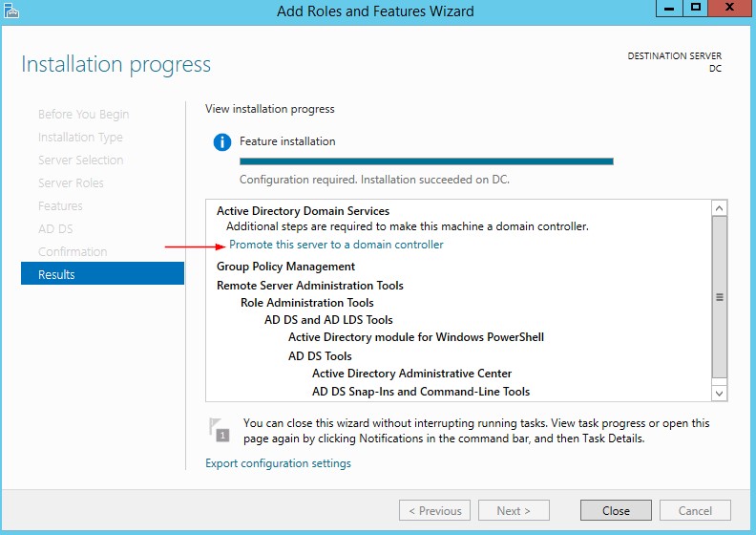The width and height of the screenshot is (756, 535).
Task: Click the results list scrollbar thumb
Action: point(720,297)
